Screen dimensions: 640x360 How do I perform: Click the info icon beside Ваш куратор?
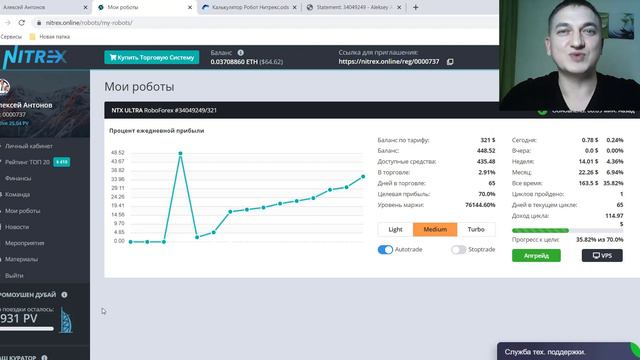click(x=44, y=358)
